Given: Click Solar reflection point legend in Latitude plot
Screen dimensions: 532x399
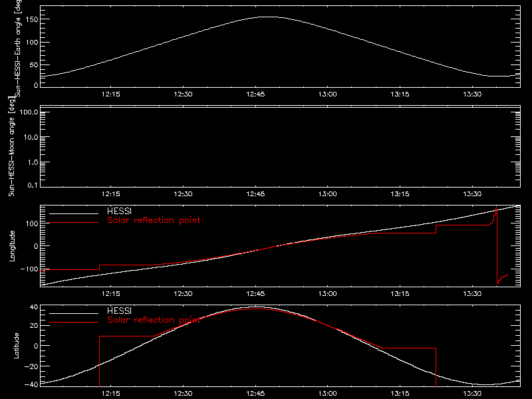Looking at the screenshot, I should tap(154, 320).
